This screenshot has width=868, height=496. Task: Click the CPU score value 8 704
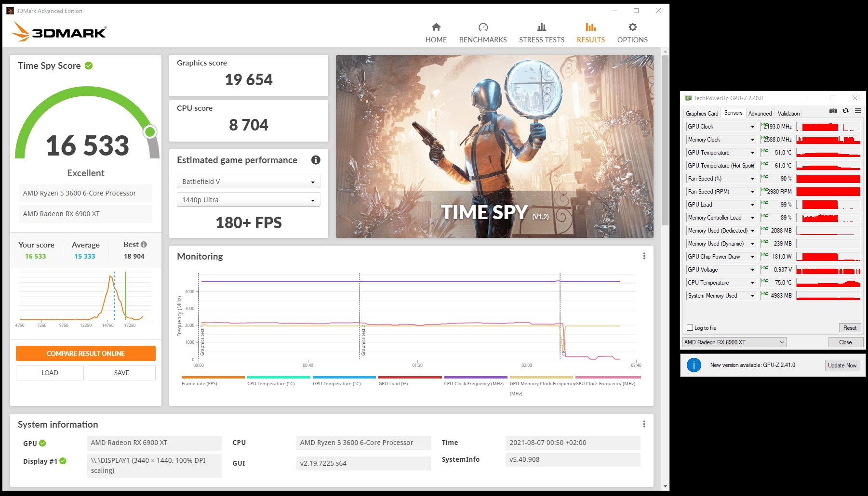pos(249,125)
